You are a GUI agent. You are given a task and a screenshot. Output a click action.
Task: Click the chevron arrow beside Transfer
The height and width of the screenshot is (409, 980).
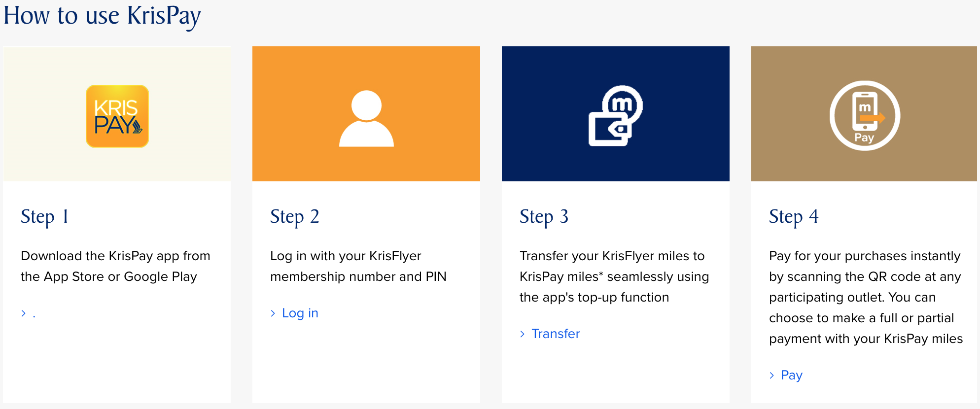click(523, 334)
